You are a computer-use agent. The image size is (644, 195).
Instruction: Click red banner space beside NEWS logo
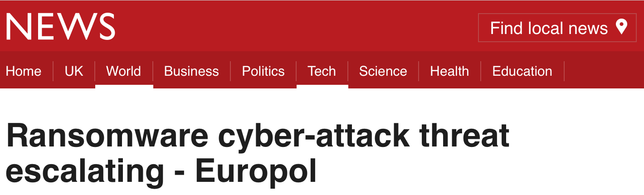[x=295, y=26]
